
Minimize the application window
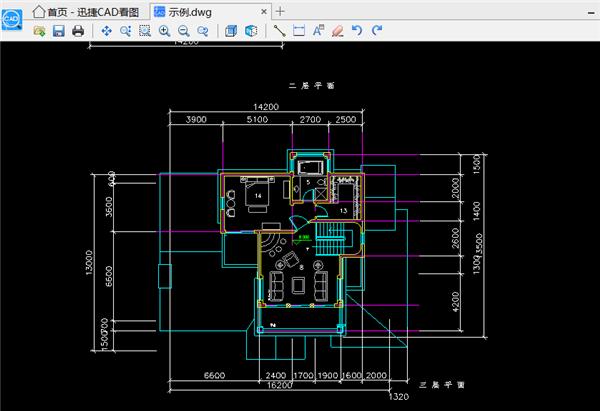click(x=590, y=13)
